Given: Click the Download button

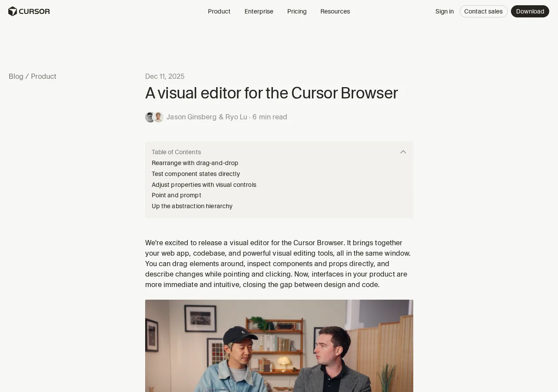Looking at the screenshot, I should [x=530, y=11].
